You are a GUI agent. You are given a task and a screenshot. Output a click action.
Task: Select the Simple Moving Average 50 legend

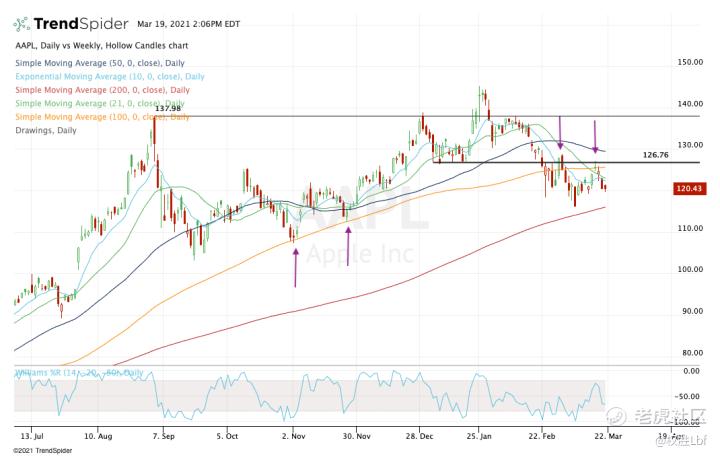point(100,63)
